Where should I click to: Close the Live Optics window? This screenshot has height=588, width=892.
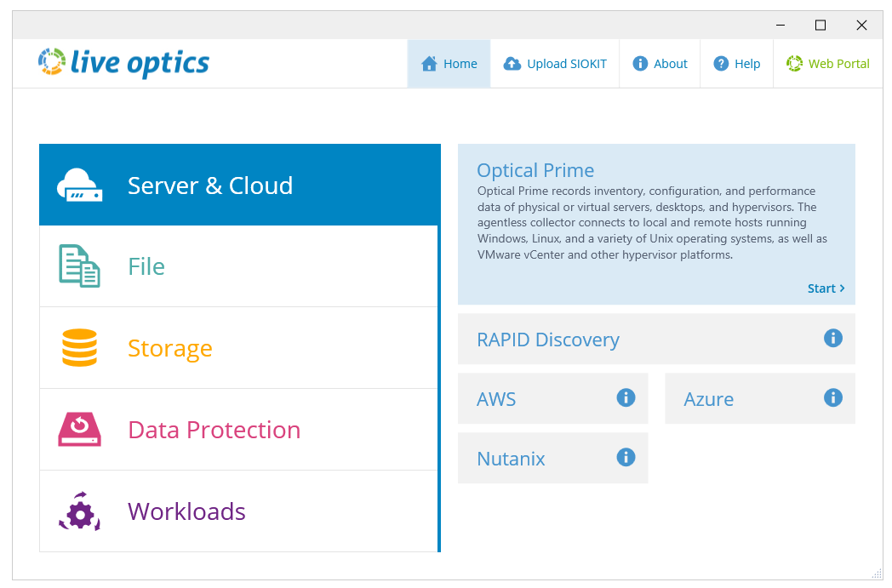(861, 25)
